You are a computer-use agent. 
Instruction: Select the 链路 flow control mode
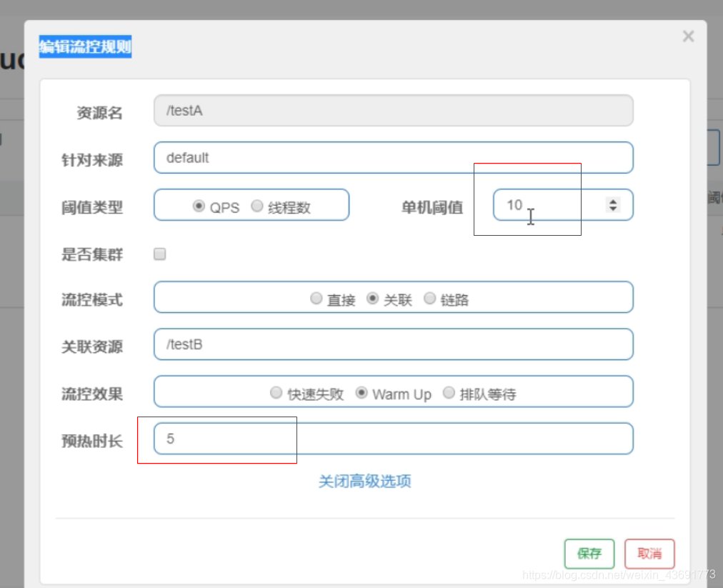pos(429,299)
